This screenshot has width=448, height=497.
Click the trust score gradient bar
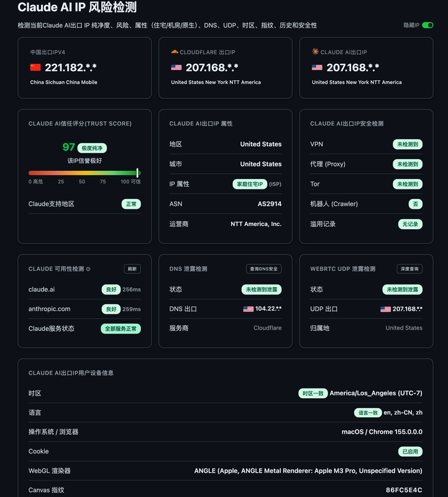click(85, 173)
